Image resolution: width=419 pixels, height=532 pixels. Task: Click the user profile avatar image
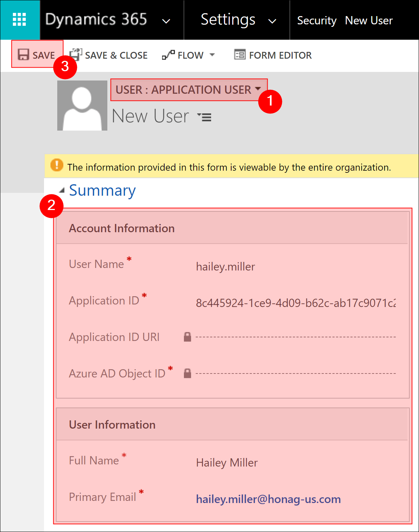pyautogui.click(x=82, y=106)
